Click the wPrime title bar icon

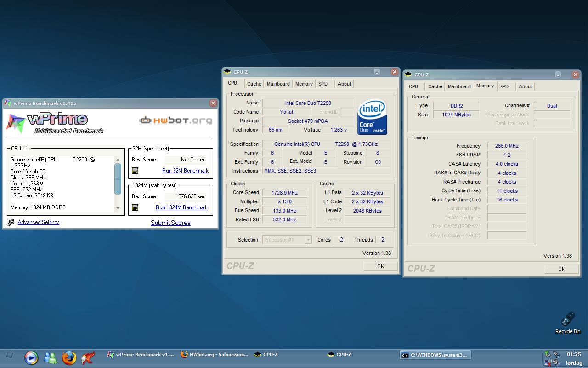tap(8, 103)
